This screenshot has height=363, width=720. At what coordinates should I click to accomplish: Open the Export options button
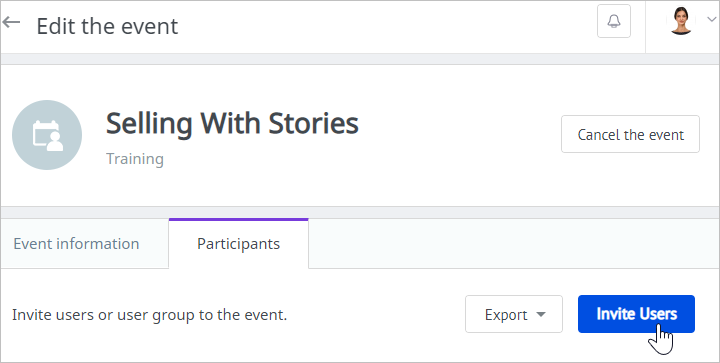click(x=514, y=314)
